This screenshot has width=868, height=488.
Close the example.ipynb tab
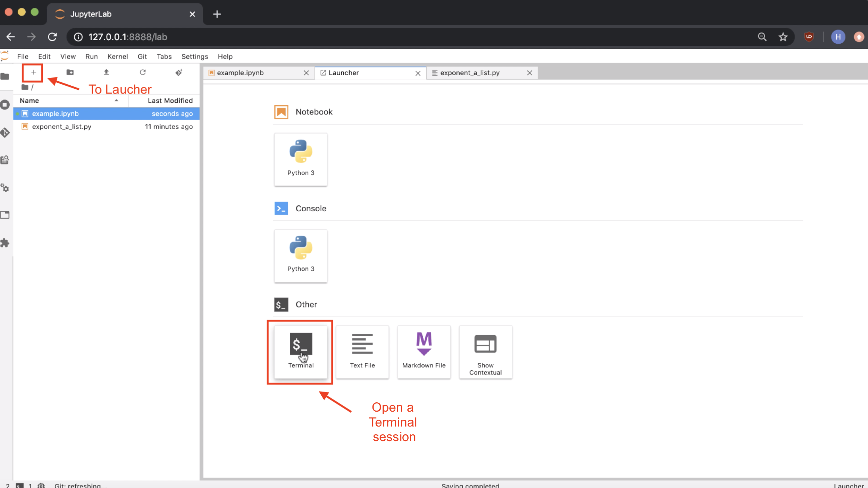[306, 73]
